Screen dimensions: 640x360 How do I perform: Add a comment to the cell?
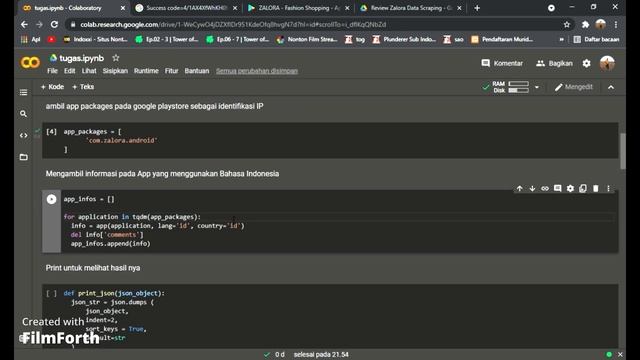tap(558, 189)
